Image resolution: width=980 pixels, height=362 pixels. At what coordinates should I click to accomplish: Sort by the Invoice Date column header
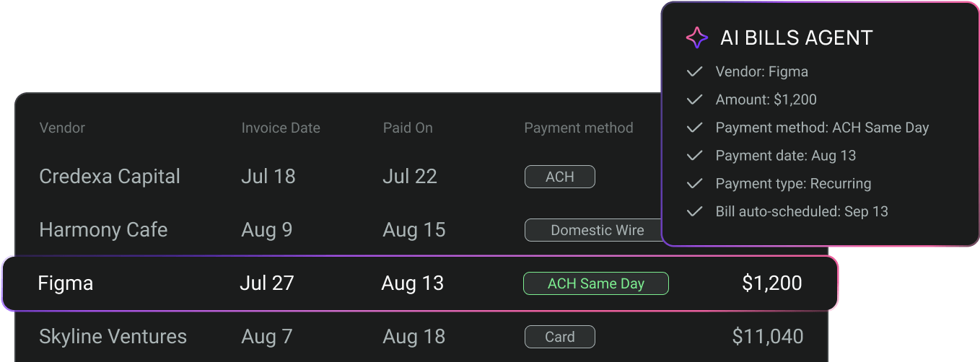281,128
